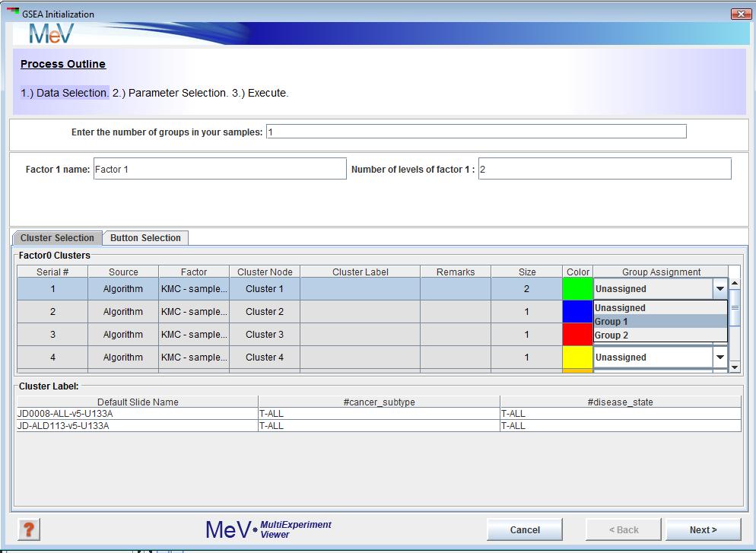Click the blue color swatch for Cluster 2

click(x=578, y=312)
